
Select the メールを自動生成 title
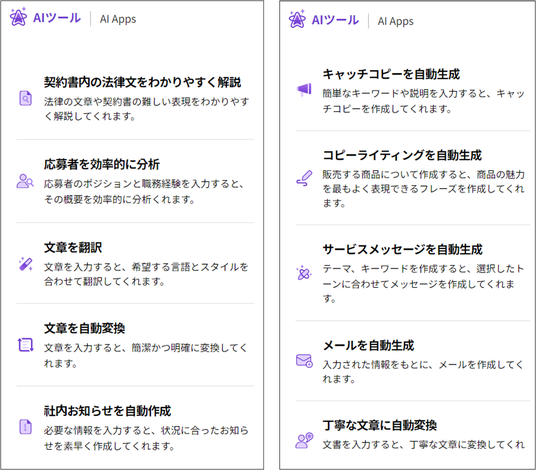(368, 346)
